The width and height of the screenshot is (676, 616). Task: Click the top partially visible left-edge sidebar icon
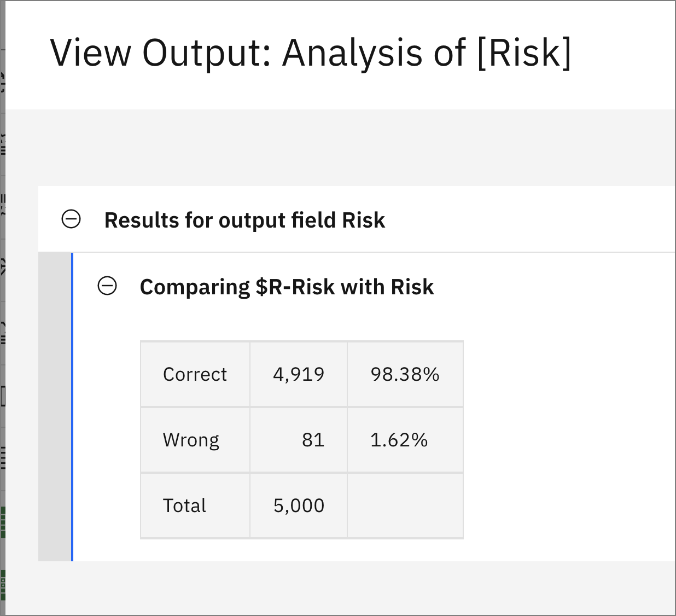pos(2,82)
